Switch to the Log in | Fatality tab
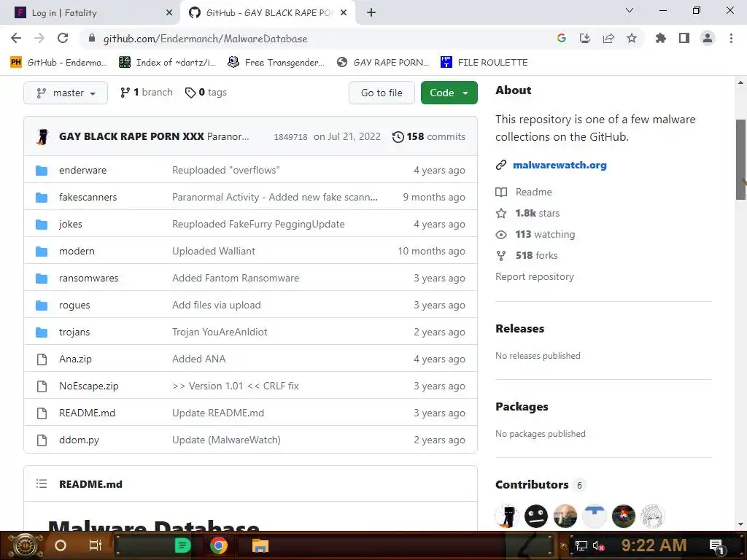Screen dimensions: 747x560 [90, 13]
